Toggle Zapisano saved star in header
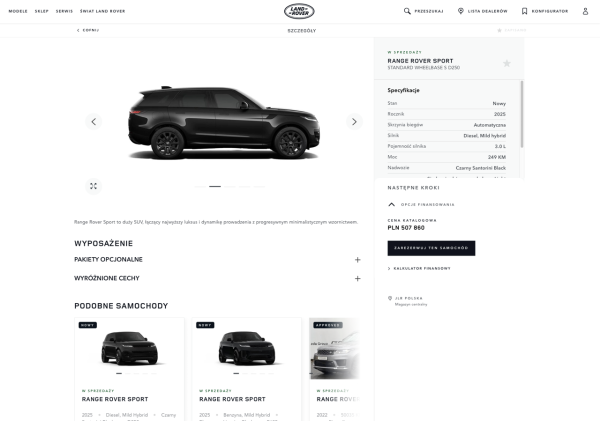 [x=499, y=30]
